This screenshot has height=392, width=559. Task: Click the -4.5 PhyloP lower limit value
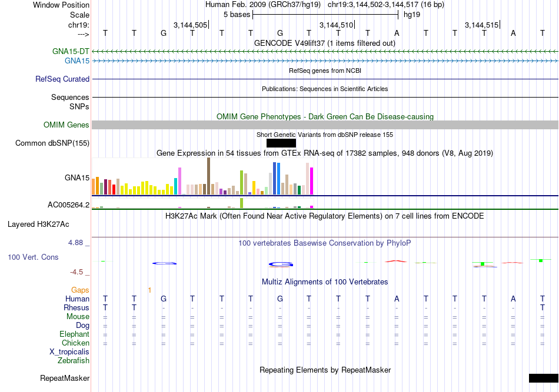[x=76, y=272]
